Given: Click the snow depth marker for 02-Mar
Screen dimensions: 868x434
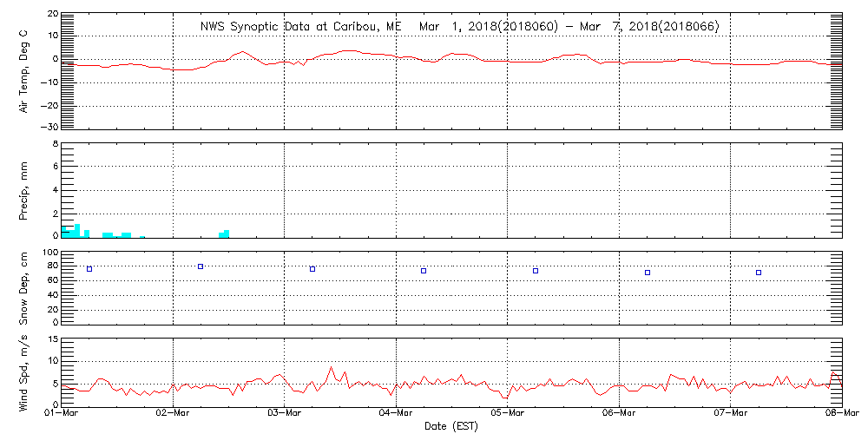Looking at the screenshot, I should point(201,266).
